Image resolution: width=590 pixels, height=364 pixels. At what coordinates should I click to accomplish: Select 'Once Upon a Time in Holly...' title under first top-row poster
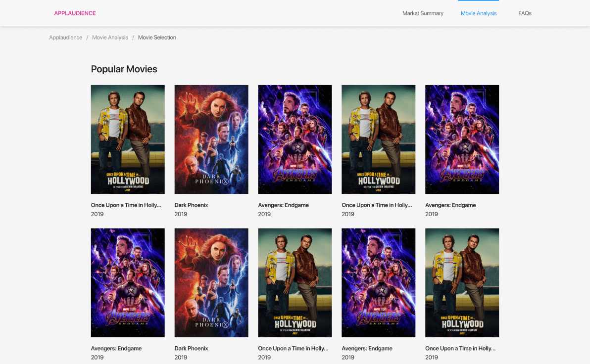point(126,205)
